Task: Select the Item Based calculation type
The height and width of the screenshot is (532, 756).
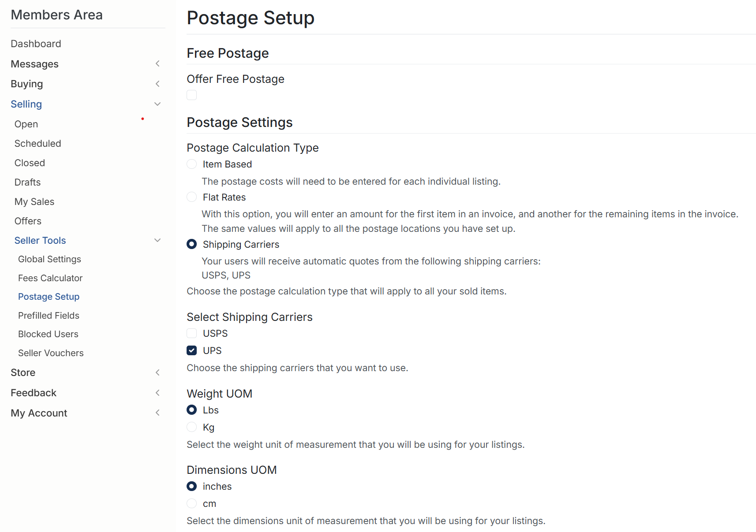Action: pos(191,164)
